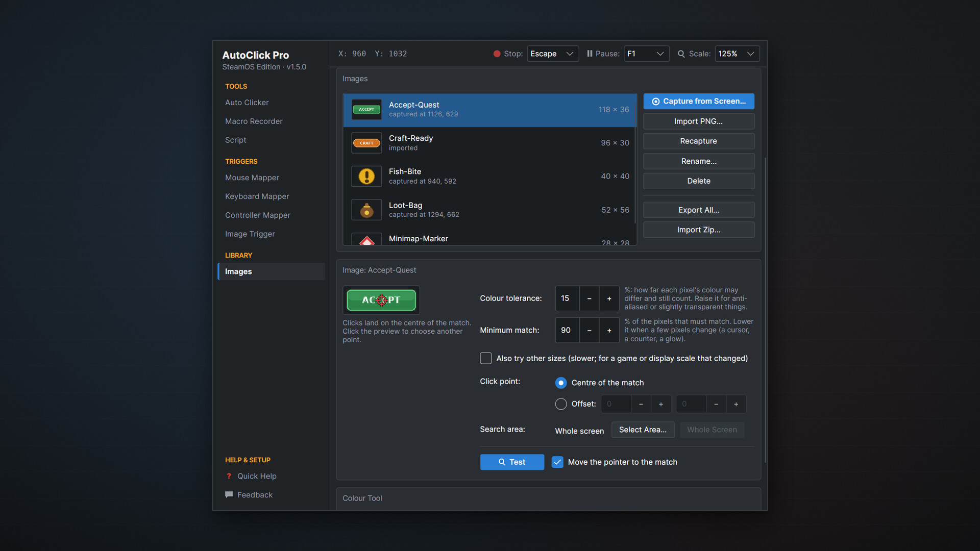Click the second Offset value field
This screenshot has height=551, width=980.
(692, 404)
